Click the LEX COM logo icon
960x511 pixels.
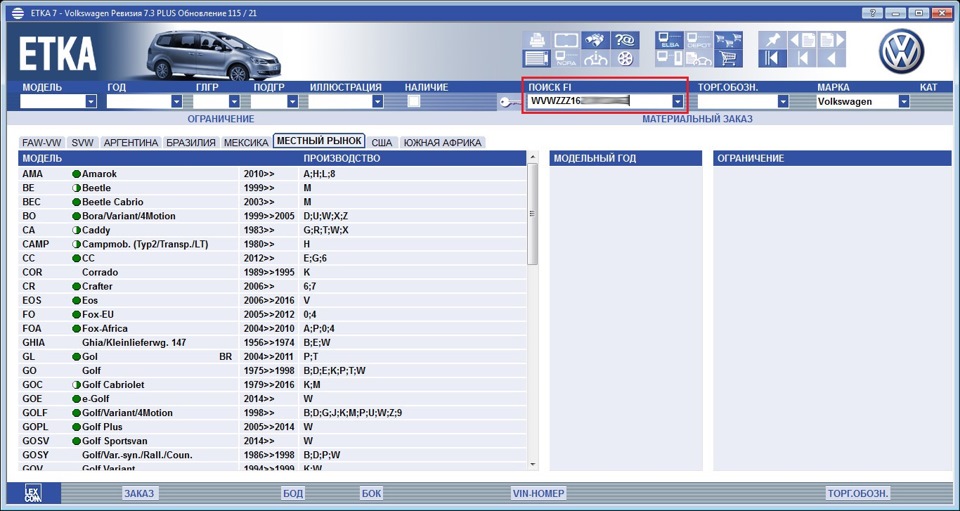[x=33, y=493]
